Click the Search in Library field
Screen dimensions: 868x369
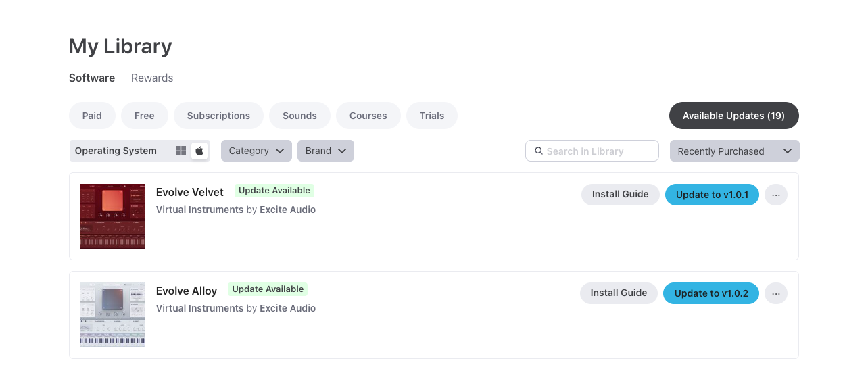click(x=598, y=151)
